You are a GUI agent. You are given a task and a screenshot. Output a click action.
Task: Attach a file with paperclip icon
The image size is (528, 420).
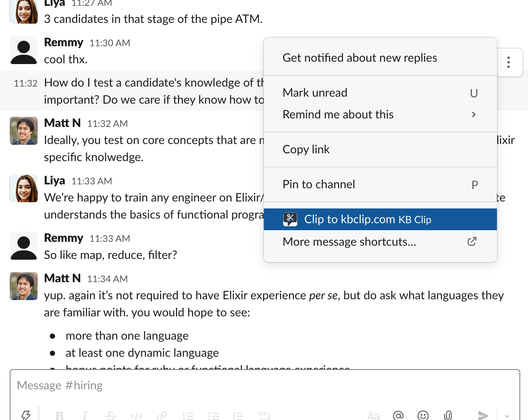tap(448, 415)
